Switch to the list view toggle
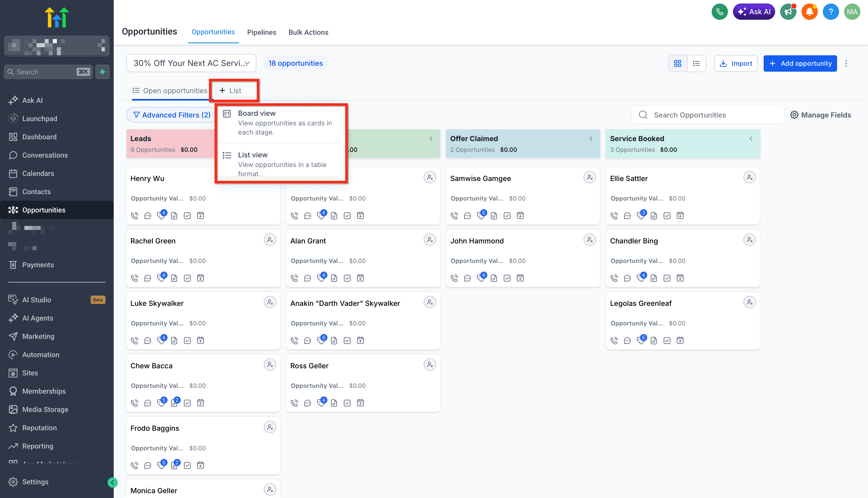This screenshot has height=498, width=868. [x=696, y=64]
